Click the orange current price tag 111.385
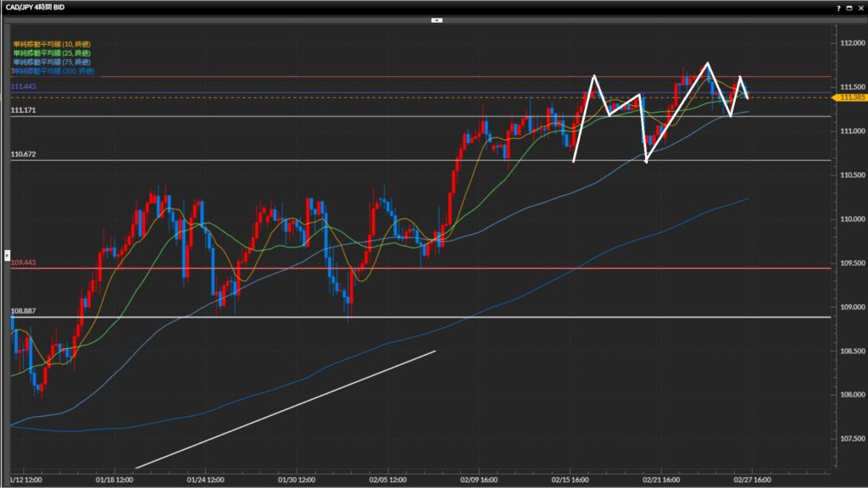Screen dimensions: 868x488 click(849, 97)
